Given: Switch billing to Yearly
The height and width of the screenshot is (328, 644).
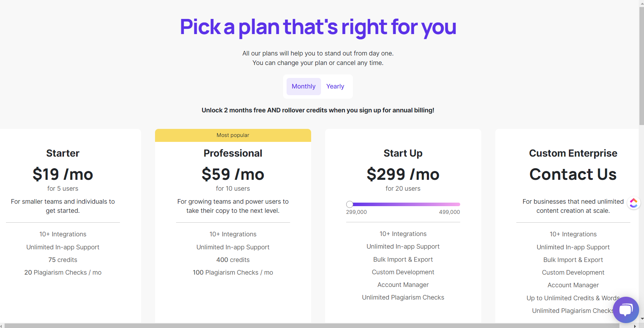Looking at the screenshot, I should [x=335, y=86].
